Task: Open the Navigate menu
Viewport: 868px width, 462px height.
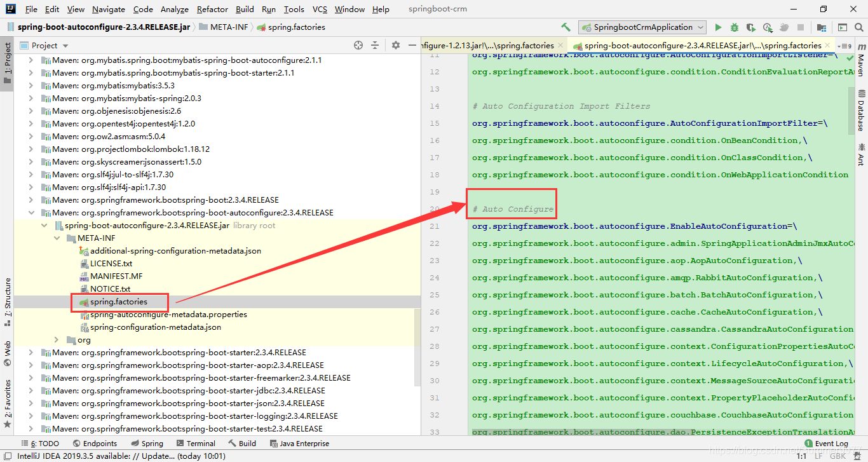Action: [109, 10]
